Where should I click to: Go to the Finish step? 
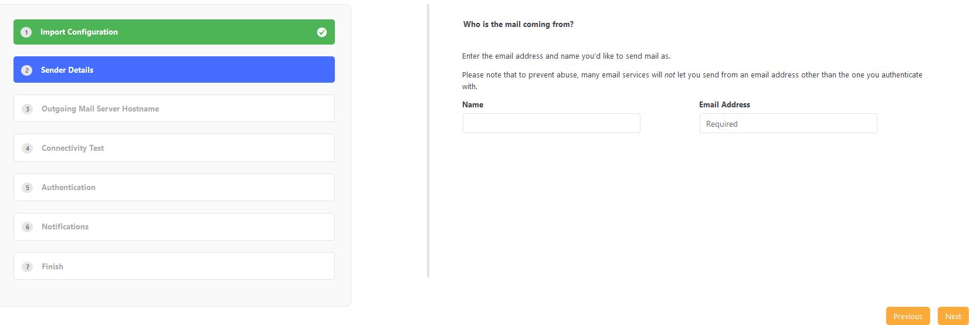pos(174,266)
